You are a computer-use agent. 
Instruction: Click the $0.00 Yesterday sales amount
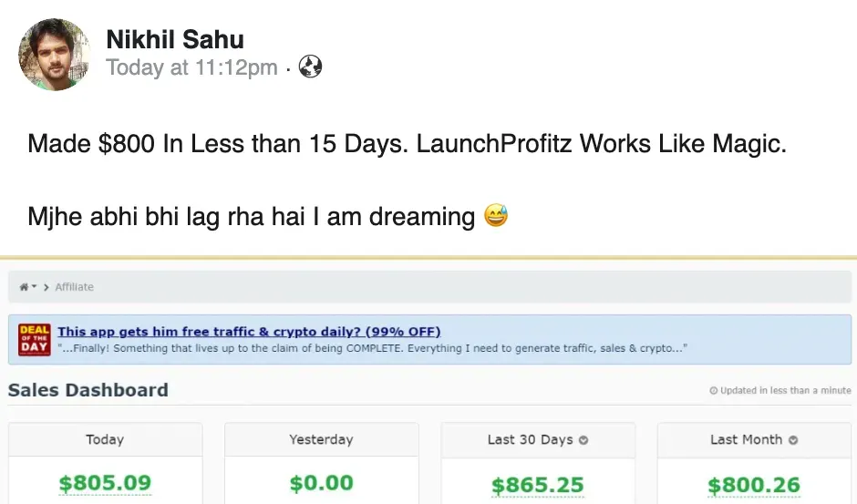pos(321,483)
